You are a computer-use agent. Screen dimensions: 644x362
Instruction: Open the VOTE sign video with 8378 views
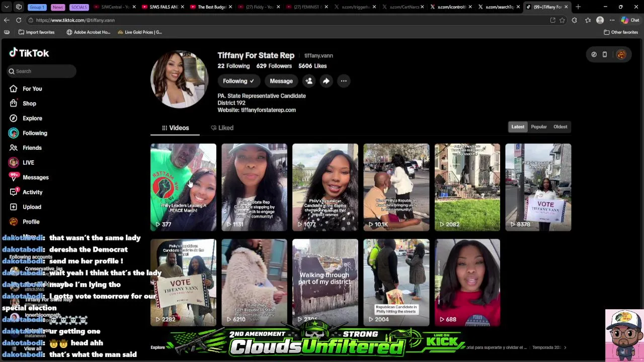pyautogui.click(x=538, y=187)
